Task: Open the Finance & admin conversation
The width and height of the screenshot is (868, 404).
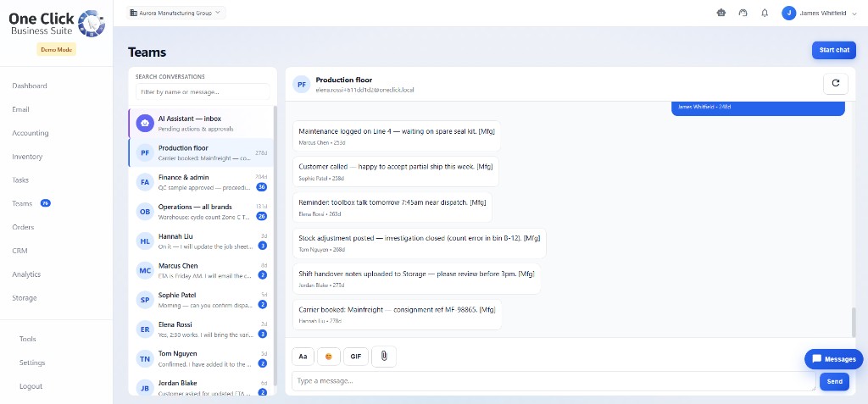Action: (x=201, y=182)
